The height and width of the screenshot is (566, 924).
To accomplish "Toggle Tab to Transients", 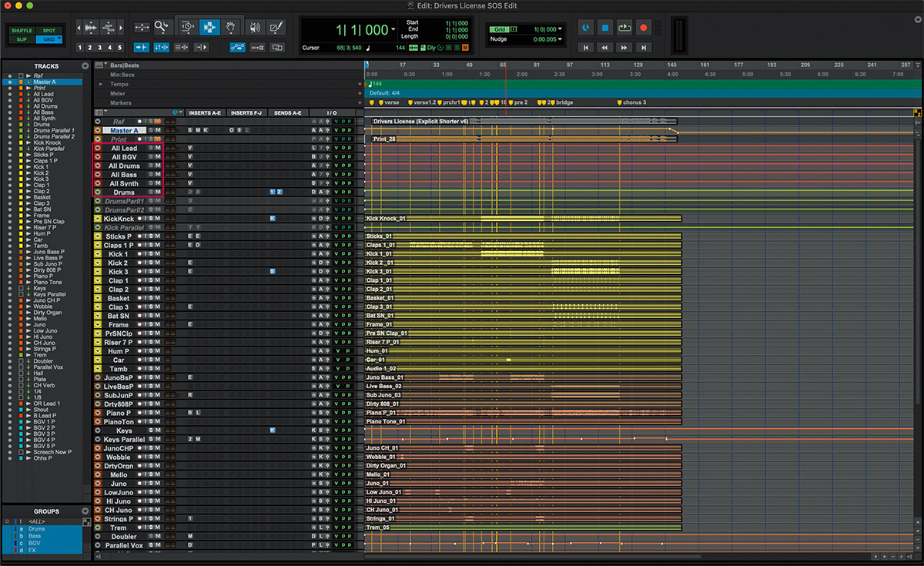I will point(141,48).
